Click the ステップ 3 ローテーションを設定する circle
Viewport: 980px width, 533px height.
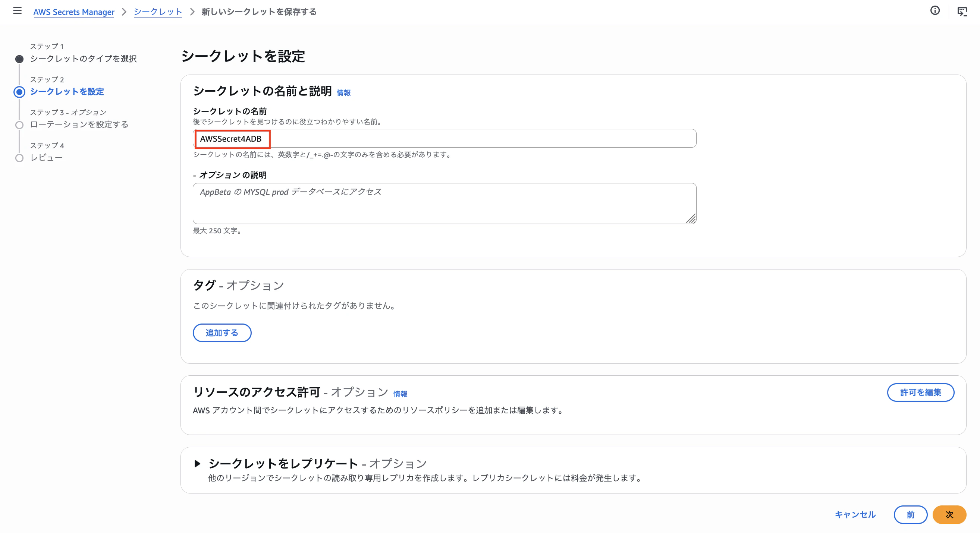click(19, 124)
